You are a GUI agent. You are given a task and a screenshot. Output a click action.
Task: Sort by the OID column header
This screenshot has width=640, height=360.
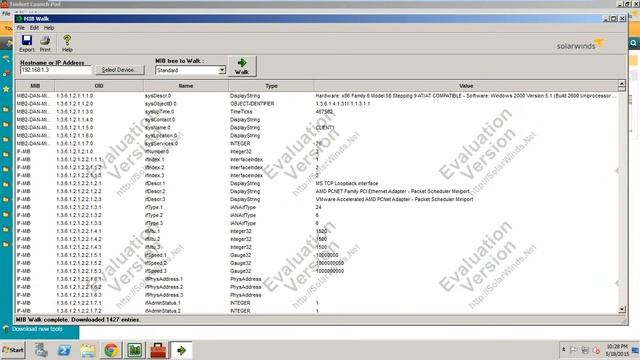click(99, 86)
